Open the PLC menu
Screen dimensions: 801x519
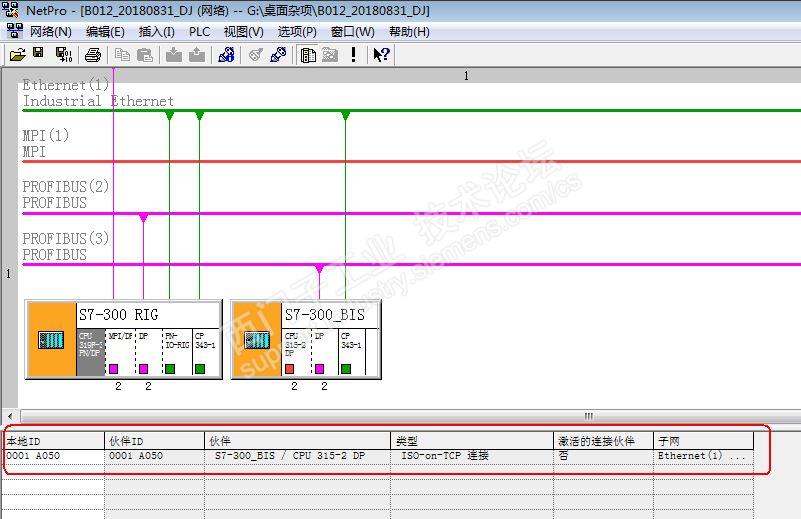199,32
